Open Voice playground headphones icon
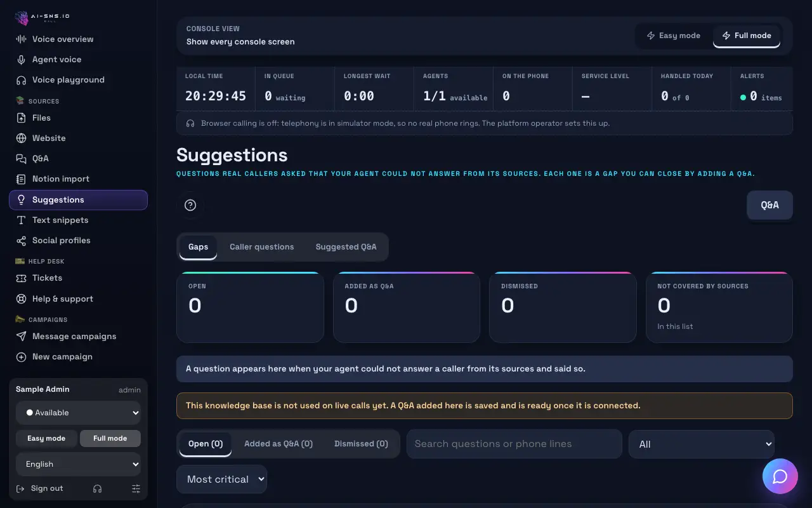 coord(21,80)
